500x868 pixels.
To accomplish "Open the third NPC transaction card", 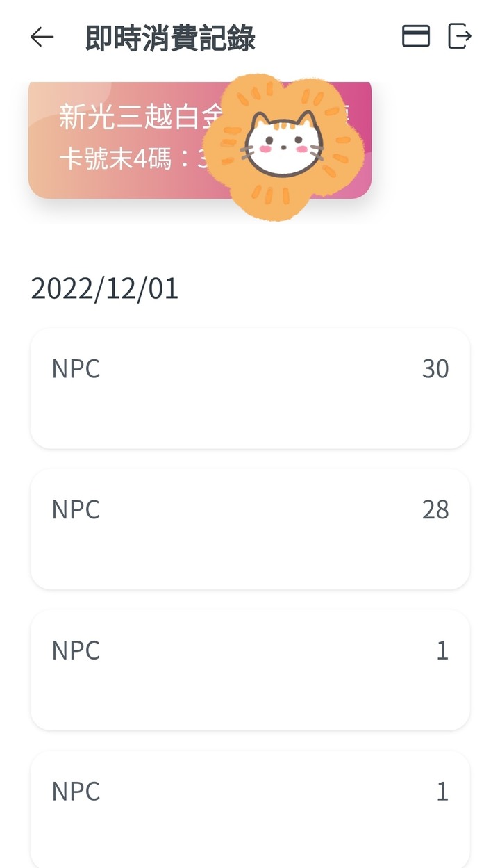I will click(x=250, y=671).
